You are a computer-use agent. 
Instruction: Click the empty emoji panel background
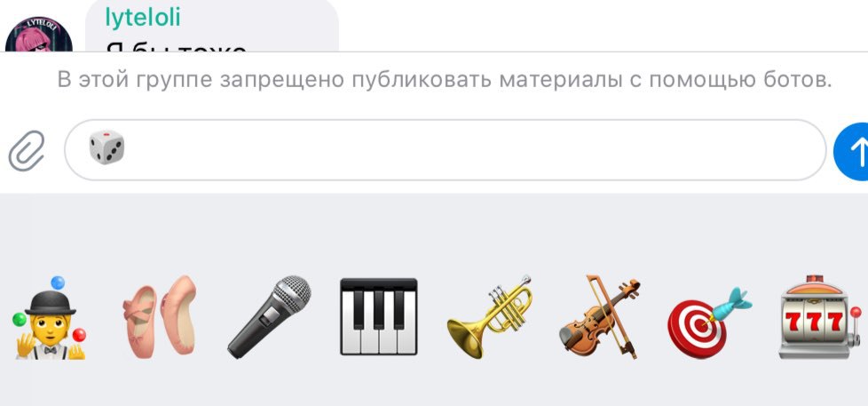[434, 233]
